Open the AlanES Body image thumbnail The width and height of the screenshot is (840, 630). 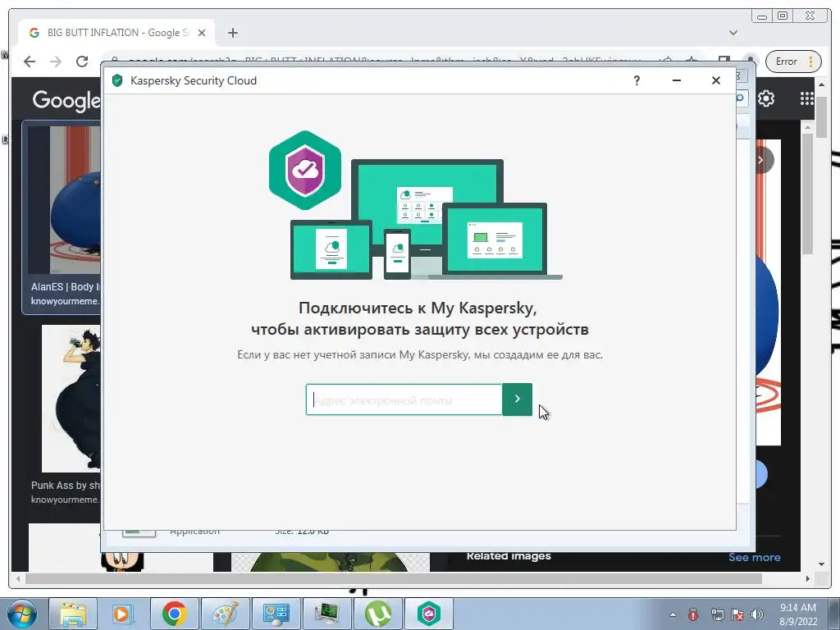point(64,200)
